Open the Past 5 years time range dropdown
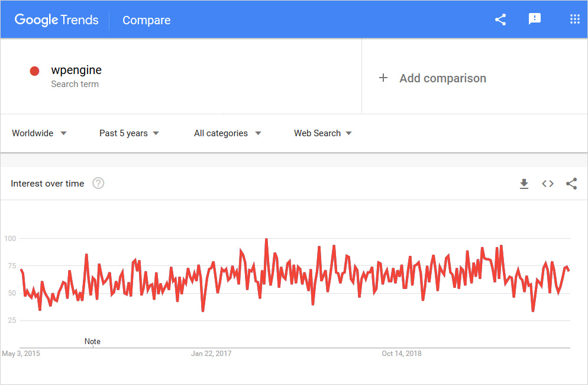The height and width of the screenshot is (385, 588). point(129,133)
